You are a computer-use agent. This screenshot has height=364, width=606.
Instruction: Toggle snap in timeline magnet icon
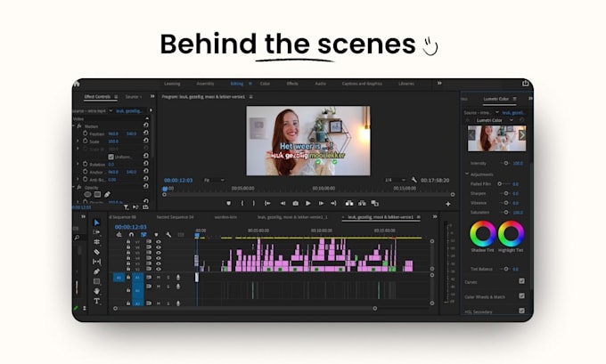pyautogui.click(x=131, y=234)
